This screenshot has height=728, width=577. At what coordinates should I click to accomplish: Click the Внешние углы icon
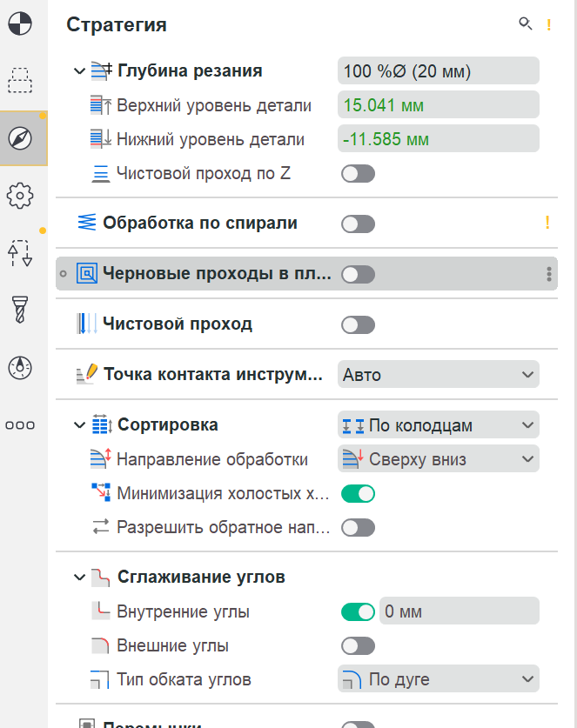(x=100, y=645)
